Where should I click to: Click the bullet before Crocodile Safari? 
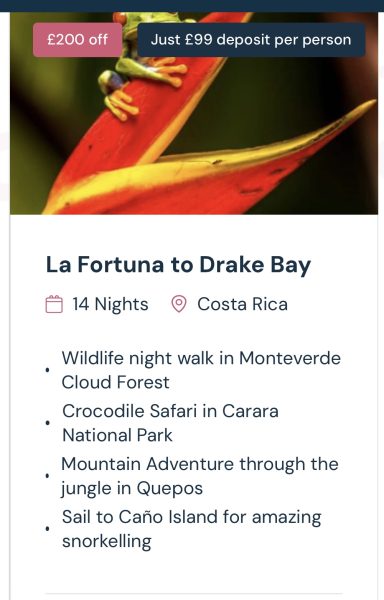(47, 423)
